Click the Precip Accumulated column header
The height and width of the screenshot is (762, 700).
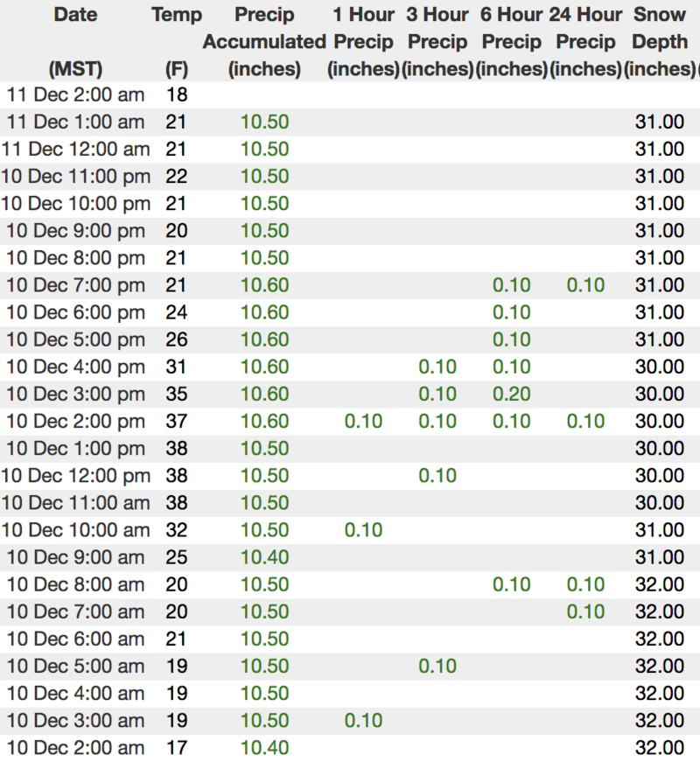pos(264,41)
